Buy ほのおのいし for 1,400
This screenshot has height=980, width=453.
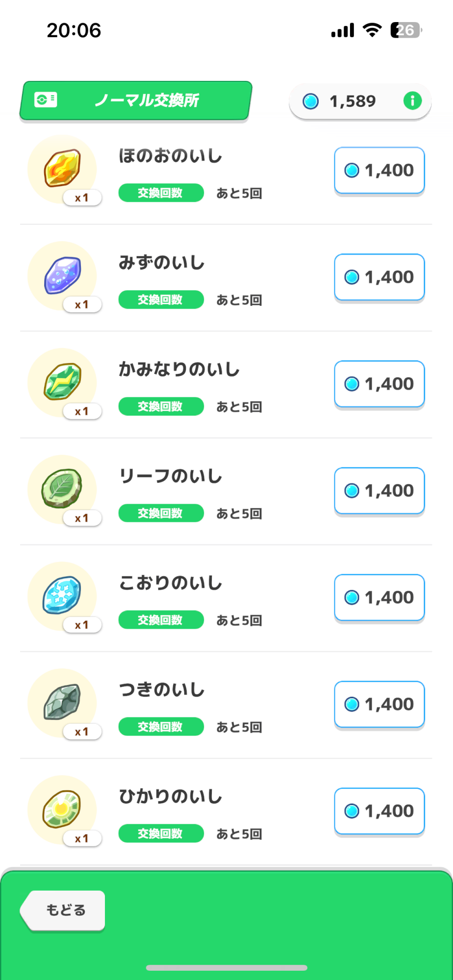[x=379, y=171]
